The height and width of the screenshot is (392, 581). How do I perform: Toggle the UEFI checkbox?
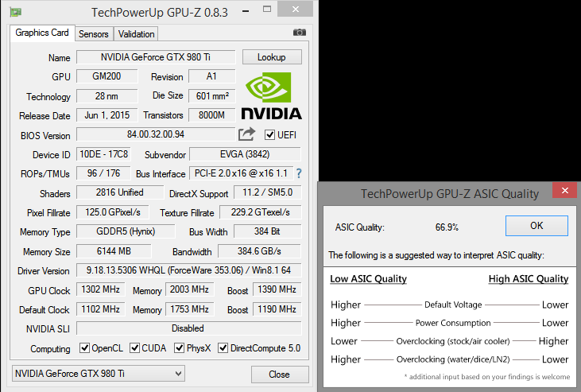pos(269,135)
